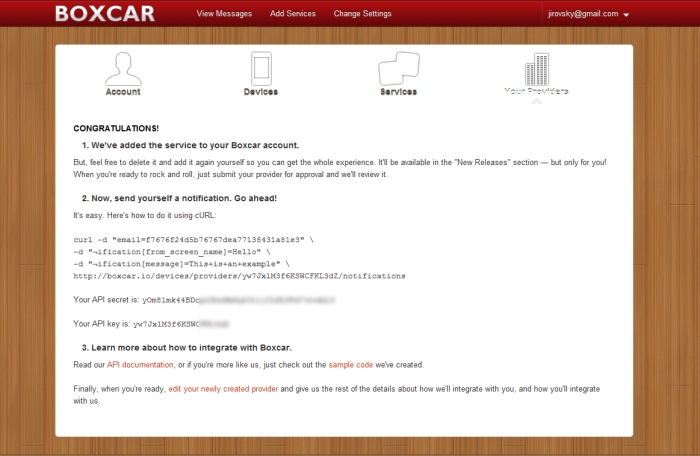Open the API documentation link
Screen dimensions: 700x456
pos(140,364)
